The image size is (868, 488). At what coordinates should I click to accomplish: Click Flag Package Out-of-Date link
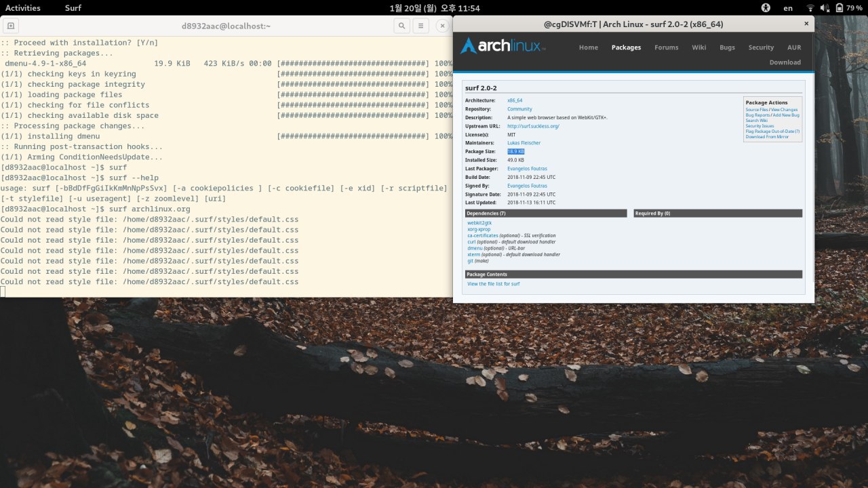(x=772, y=131)
